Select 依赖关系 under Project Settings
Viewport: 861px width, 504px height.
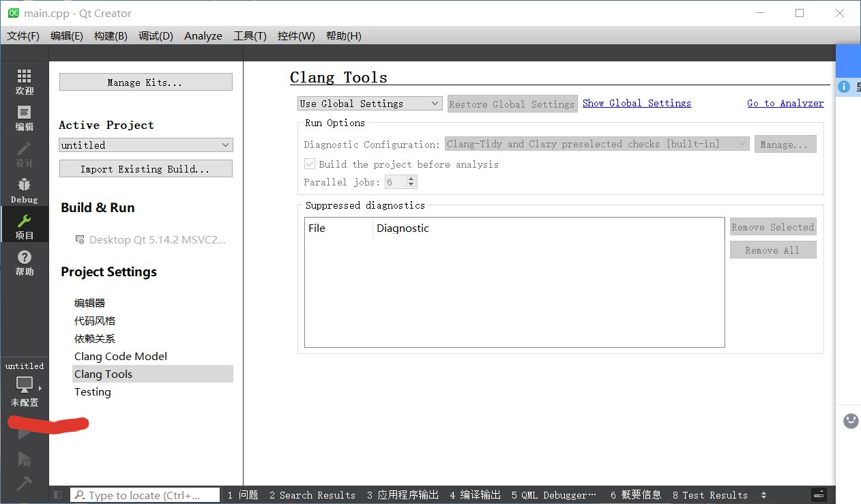[x=95, y=338]
